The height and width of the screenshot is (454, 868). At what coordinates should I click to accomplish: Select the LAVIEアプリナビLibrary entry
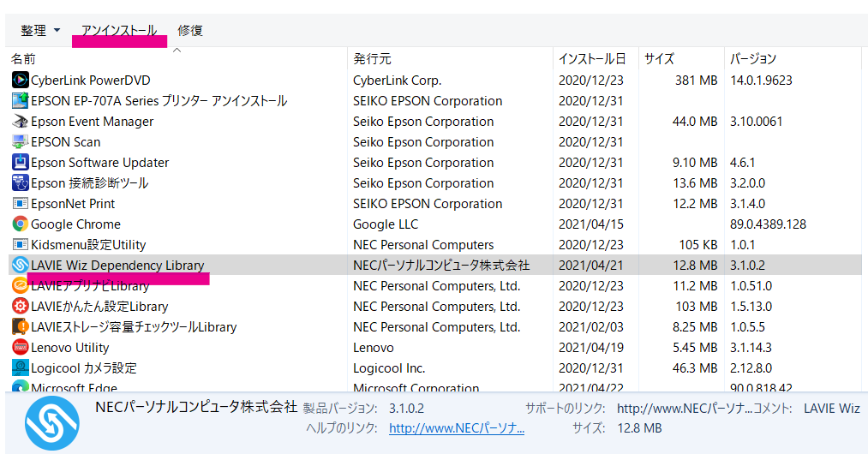(90, 286)
